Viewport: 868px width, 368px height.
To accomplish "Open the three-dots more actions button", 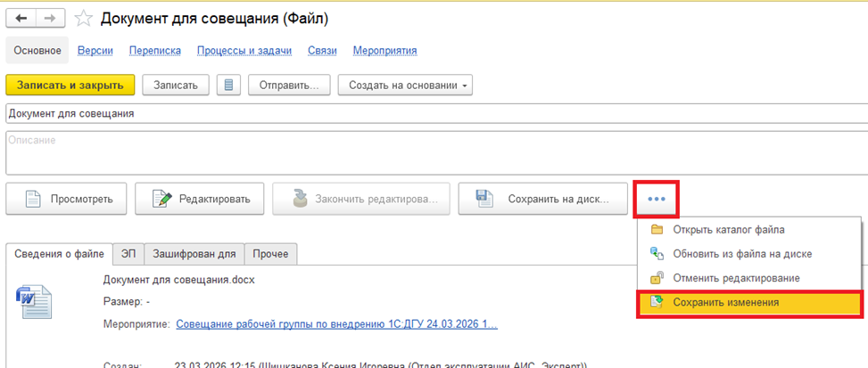I will click(657, 199).
